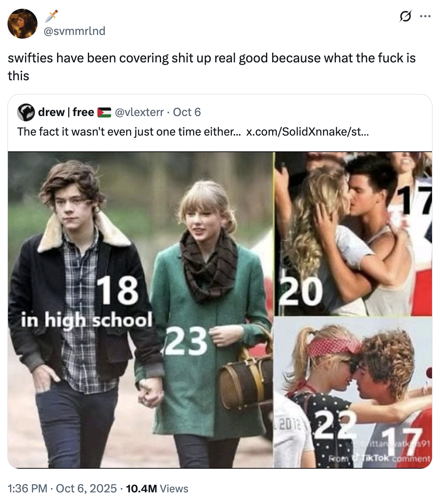The width and height of the screenshot is (442, 504).
Task: Click drew's quoted tweet avatar
Action: pos(26,112)
